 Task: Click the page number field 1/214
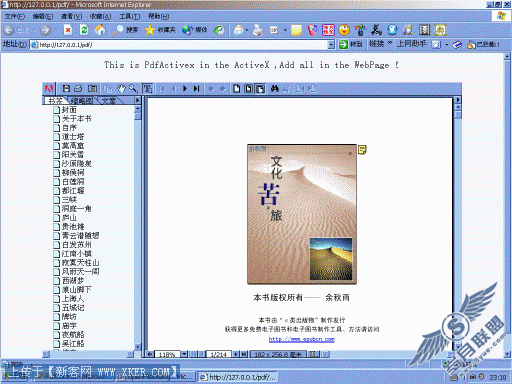point(219,354)
